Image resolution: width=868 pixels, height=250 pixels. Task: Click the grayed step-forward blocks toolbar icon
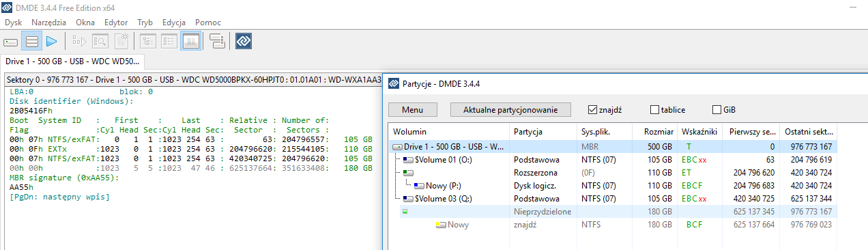point(78,42)
